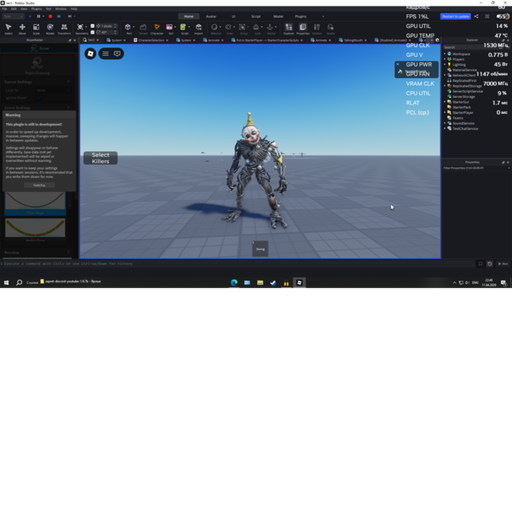Toggle the Ignore Rope checkbox
512x512 pixels.
pyautogui.click(x=39, y=98)
